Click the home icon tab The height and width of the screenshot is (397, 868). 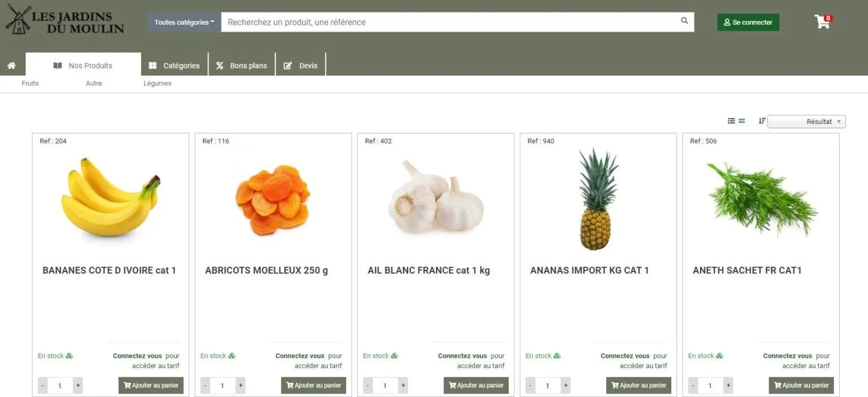(11, 66)
